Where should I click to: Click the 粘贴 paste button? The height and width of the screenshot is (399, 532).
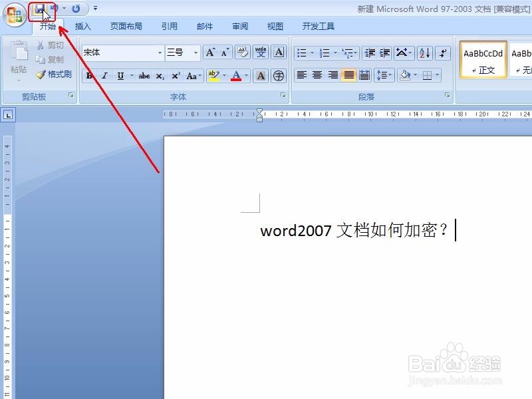pyautogui.click(x=19, y=61)
